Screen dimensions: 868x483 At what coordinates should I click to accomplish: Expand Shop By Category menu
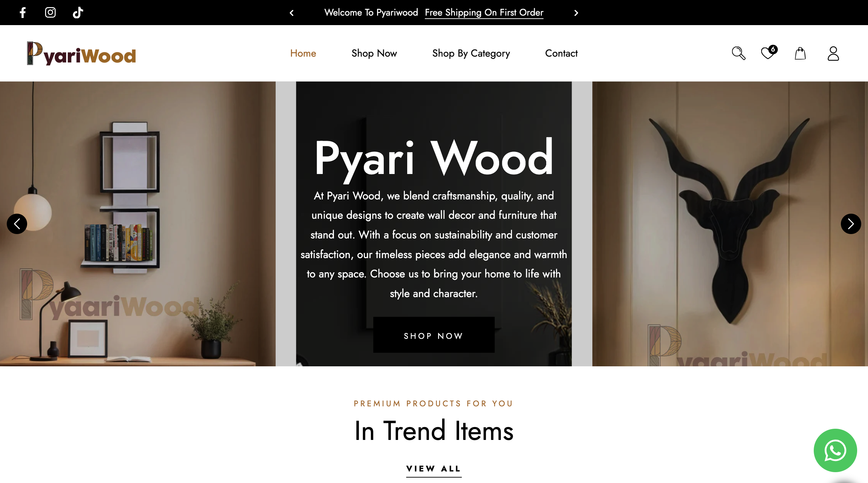coord(471,53)
